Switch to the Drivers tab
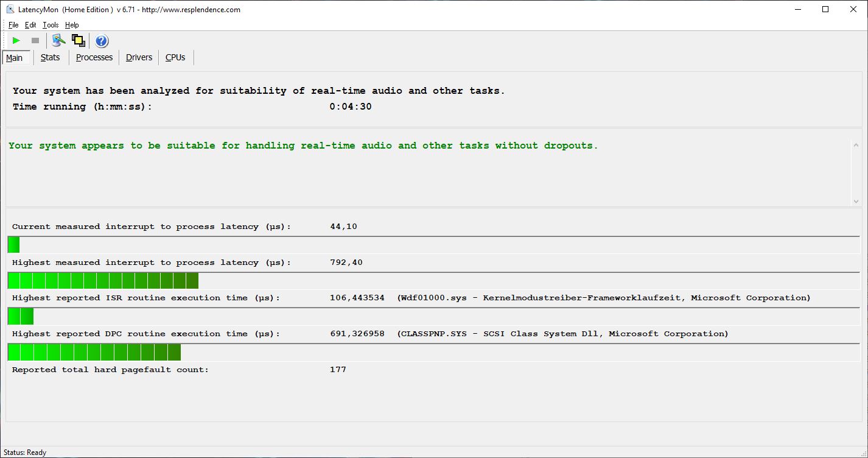 point(139,57)
